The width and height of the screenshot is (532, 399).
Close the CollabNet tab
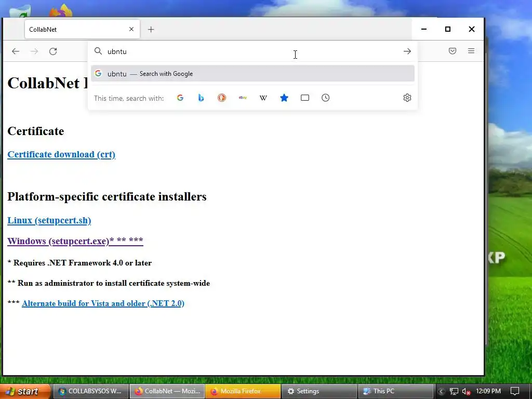pyautogui.click(x=131, y=29)
